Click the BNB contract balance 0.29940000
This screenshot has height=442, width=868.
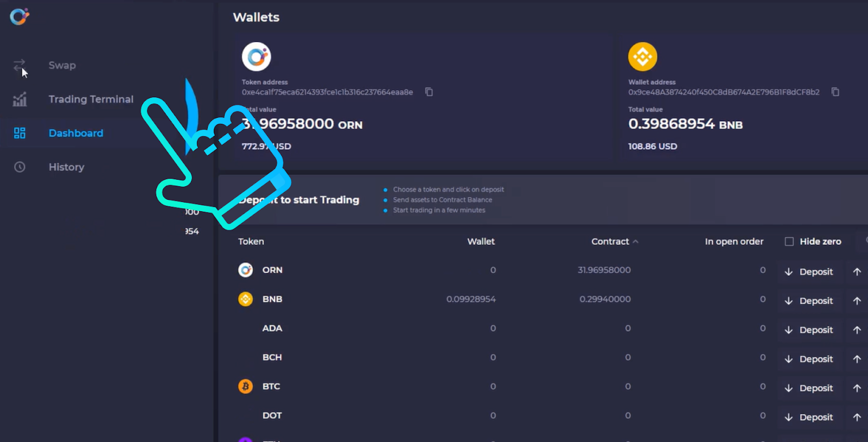point(605,299)
